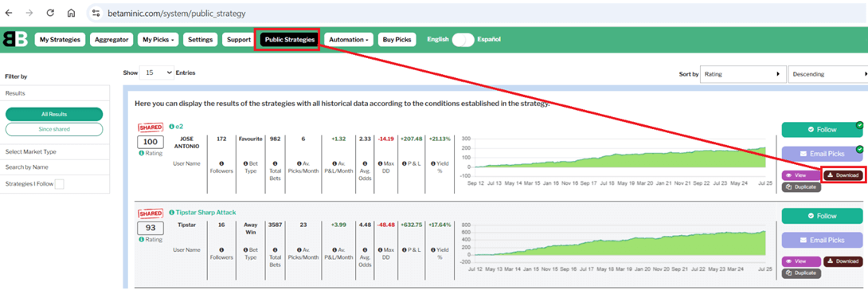
Task: Download the e2 strategy
Action: 843,175
